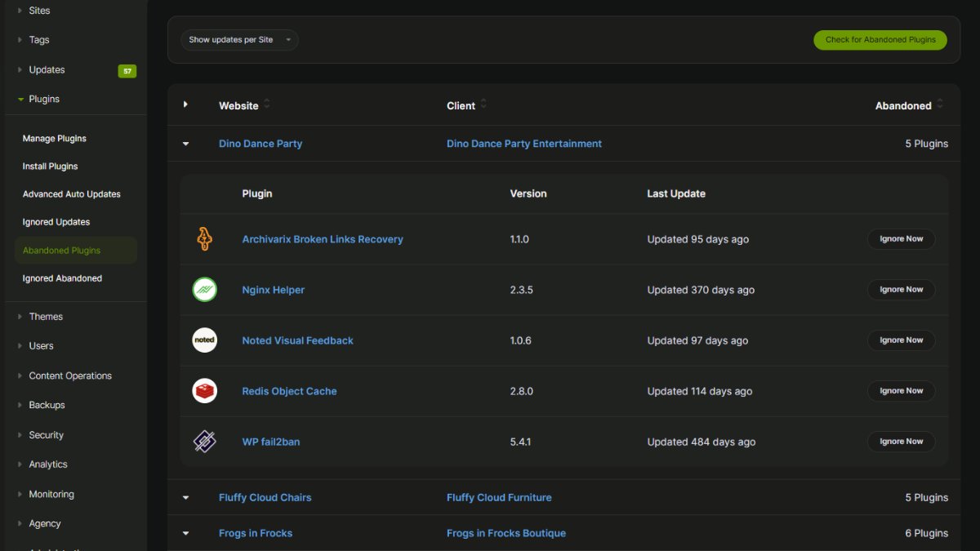Click the Redis Object Cache plugin icon
980x551 pixels.
204,391
